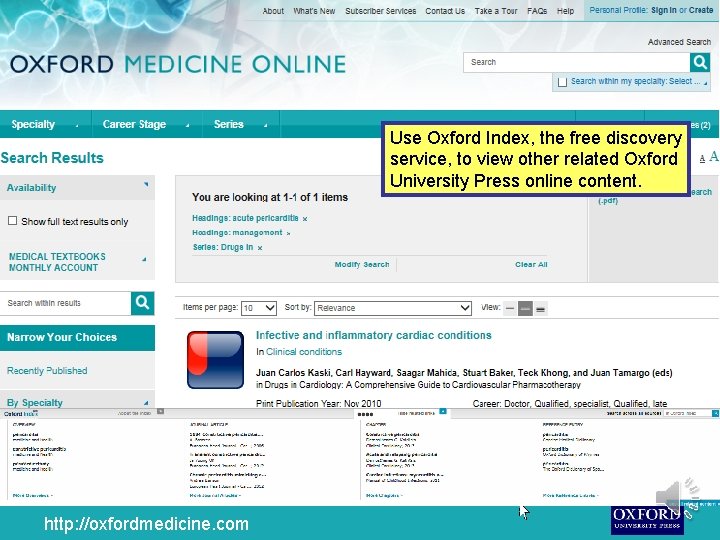
Task: Decrease text size with small A
Action: (702, 159)
